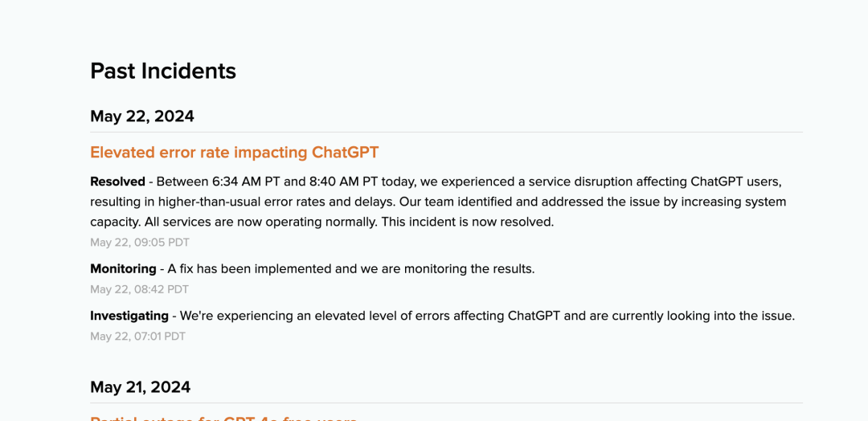The image size is (868, 421).
Task: Click the bold Monitoring status label
Action: point(123,269)
